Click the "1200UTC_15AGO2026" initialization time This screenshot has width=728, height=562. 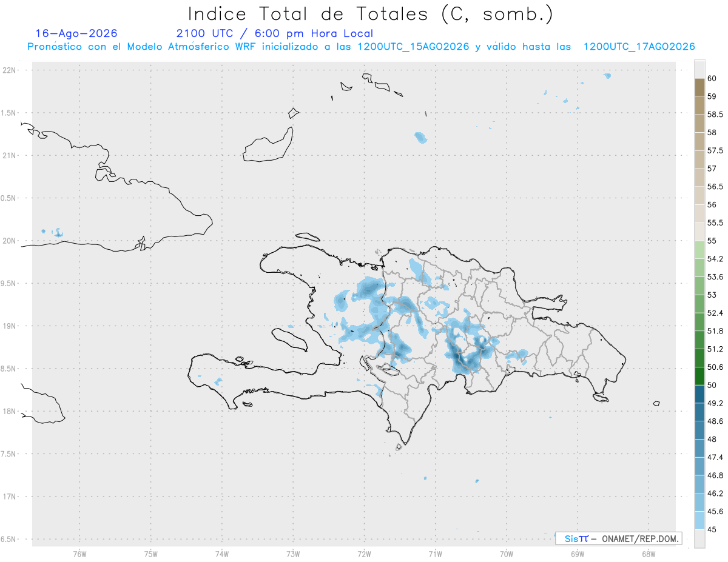pos(414,47)
